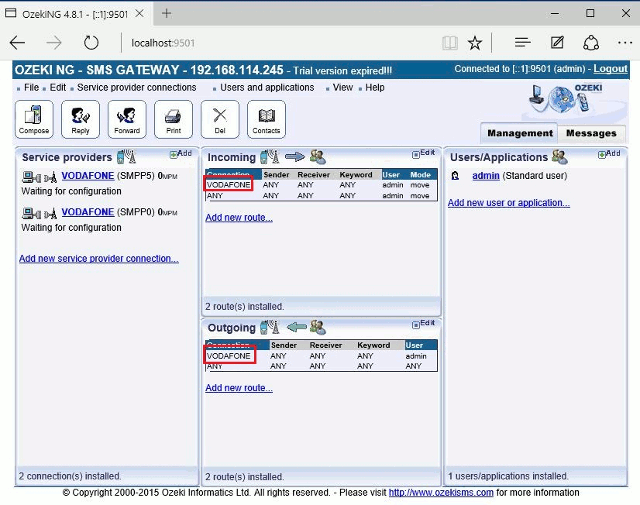Image resolution: width=640 pixels, height=505 pixels.
Task: Click the Service providers antenna icon
Action: point(126,157)
